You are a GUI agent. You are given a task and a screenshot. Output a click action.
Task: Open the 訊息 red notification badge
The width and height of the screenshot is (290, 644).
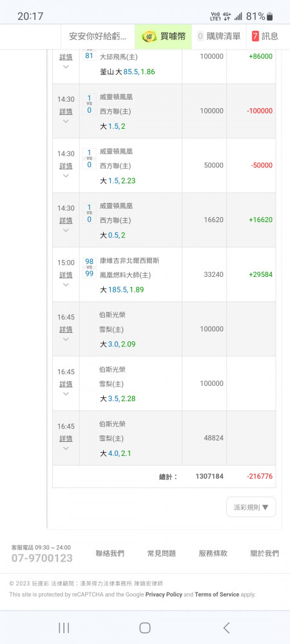[x=255, y=36]
